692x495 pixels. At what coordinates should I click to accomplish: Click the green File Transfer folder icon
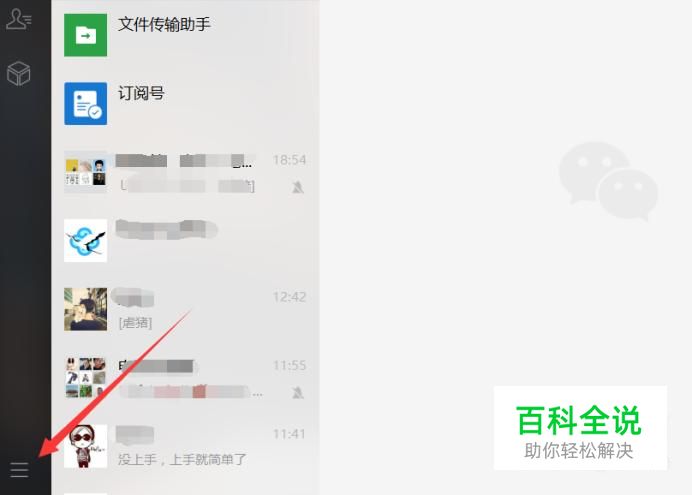[x=86, y=35]
